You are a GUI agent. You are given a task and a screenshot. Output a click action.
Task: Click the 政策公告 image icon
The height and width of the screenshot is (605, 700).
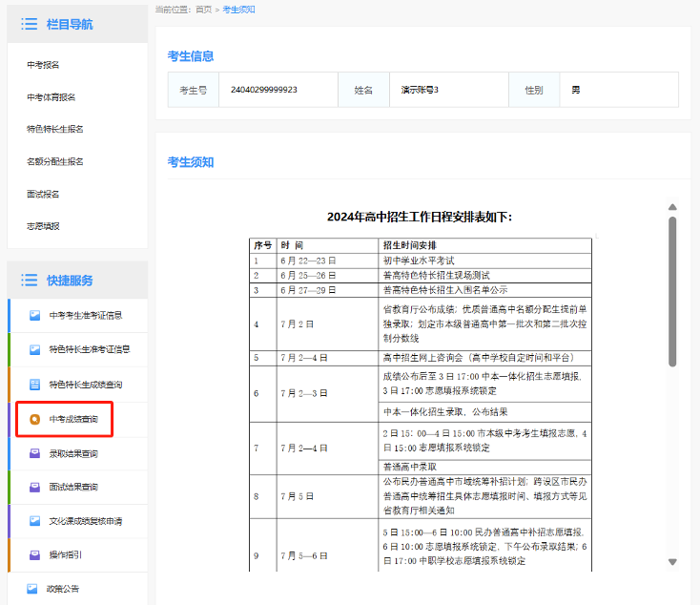coord(32,589)
